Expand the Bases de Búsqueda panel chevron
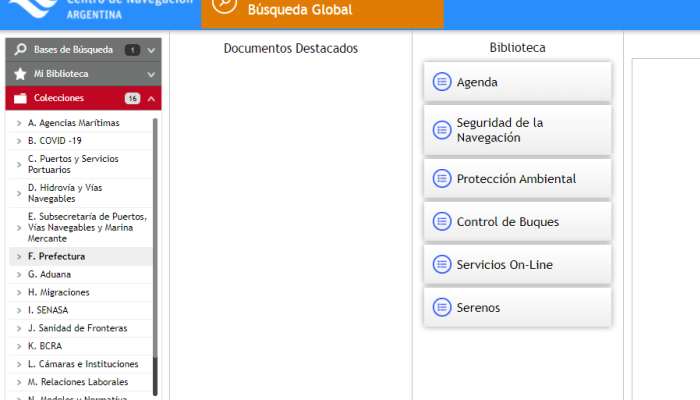Screen dimensions: 700x400 [151, 50]
